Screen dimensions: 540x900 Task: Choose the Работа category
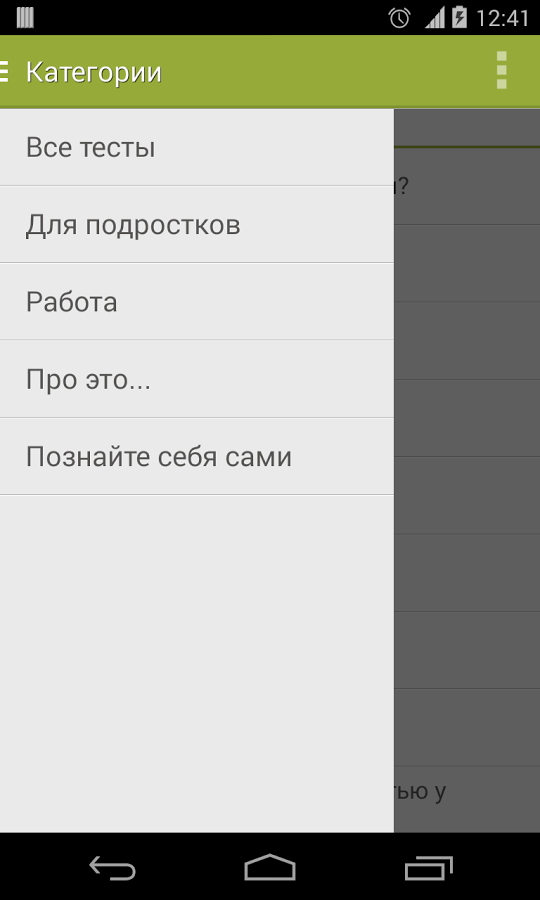[197, 301]
